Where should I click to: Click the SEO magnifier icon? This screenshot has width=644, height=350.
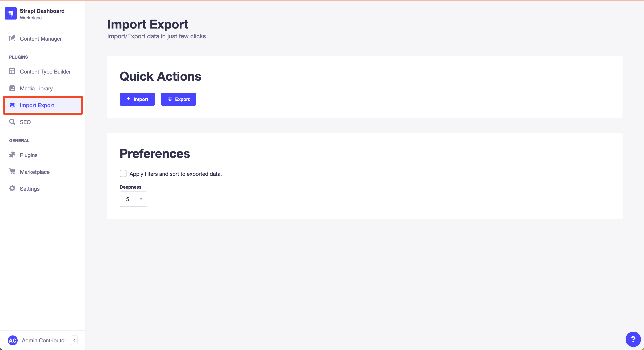[x=12, y=122]
